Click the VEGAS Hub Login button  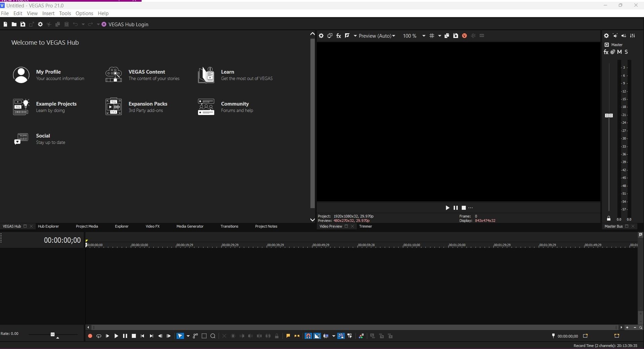point(125,24)
